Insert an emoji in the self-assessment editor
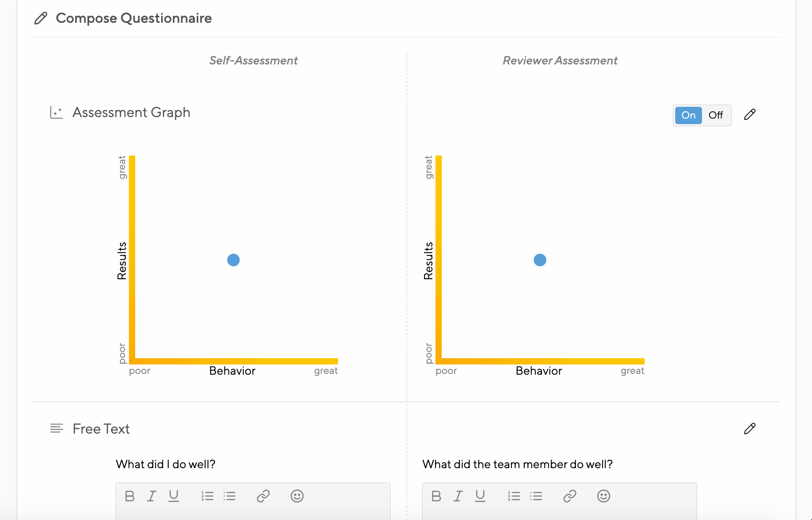Viewport: 812px width, 520px height. (297, 496)
